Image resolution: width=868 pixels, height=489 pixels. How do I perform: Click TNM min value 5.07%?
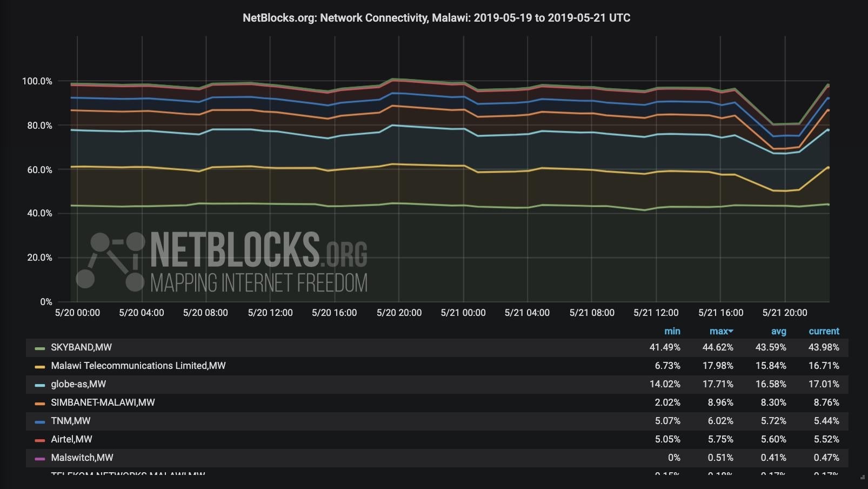tap(667, 421)
